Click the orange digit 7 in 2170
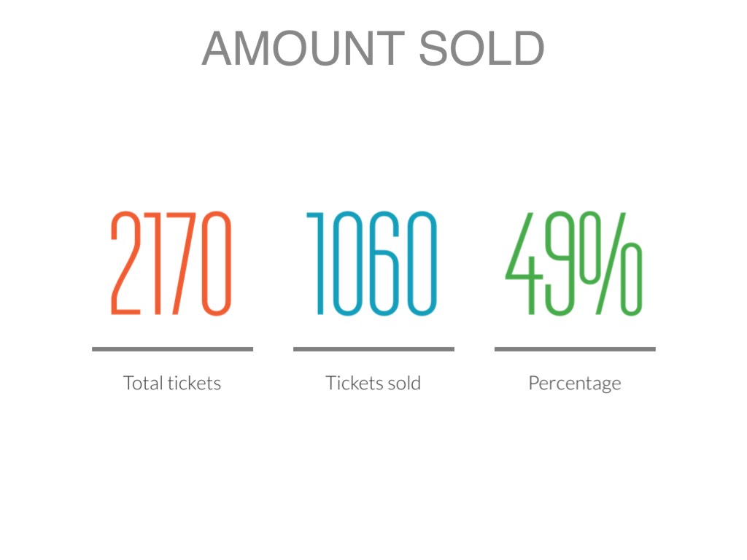Screen dimensions: 747x560 181,263
